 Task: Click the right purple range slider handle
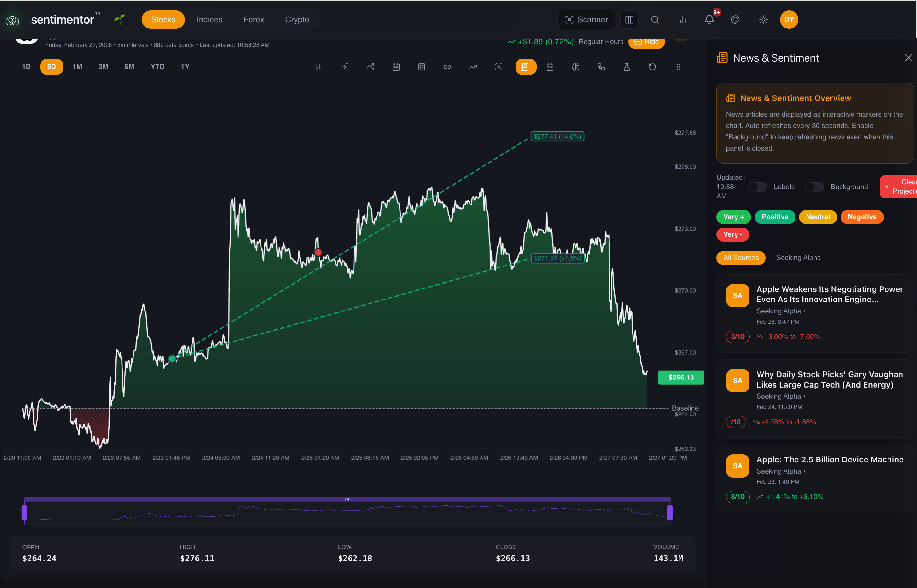(x=670, y=513)
